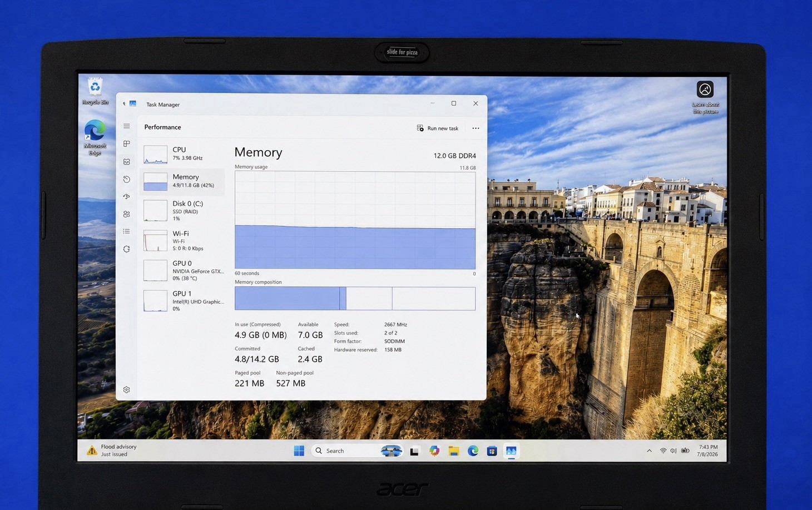
Task: Click the '4.9 GB (0 MB)' in use value
Action: tap(261, 335)
